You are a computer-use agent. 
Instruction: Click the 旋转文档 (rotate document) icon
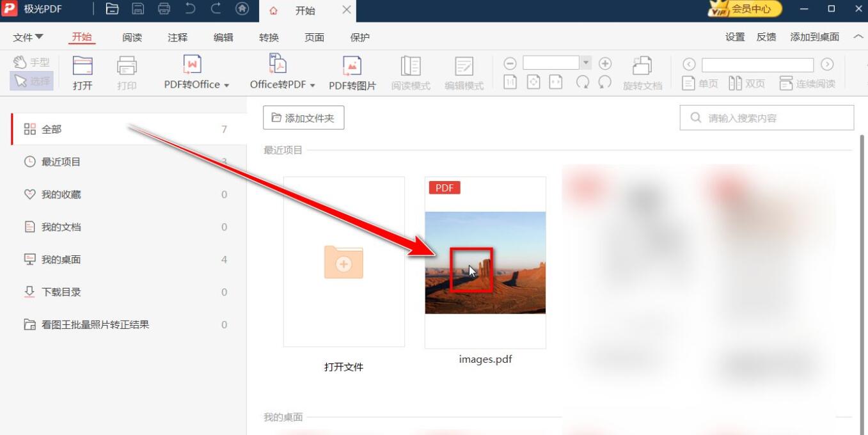(x=642, y=72)
